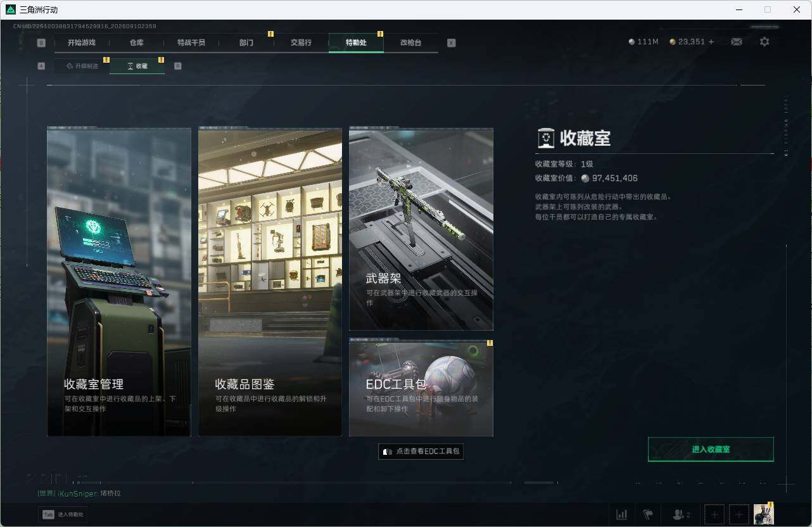This screenshot has height=527, width=812.
Task: Minimize the 三角洲行动 window
Action: [739, 10]
